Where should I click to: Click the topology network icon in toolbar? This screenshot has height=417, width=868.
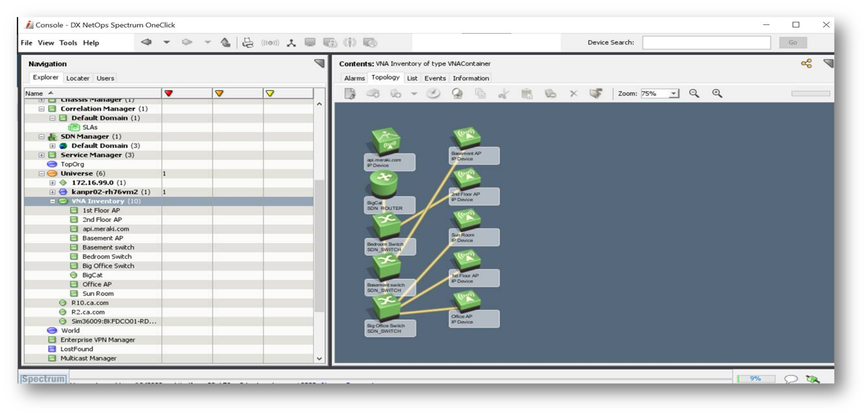[x=291, y=43]
